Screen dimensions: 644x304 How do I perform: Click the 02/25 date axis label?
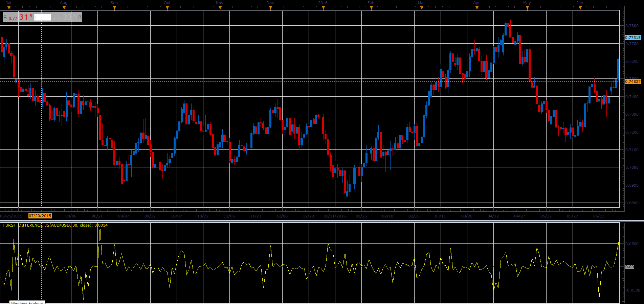click(414, 216)
